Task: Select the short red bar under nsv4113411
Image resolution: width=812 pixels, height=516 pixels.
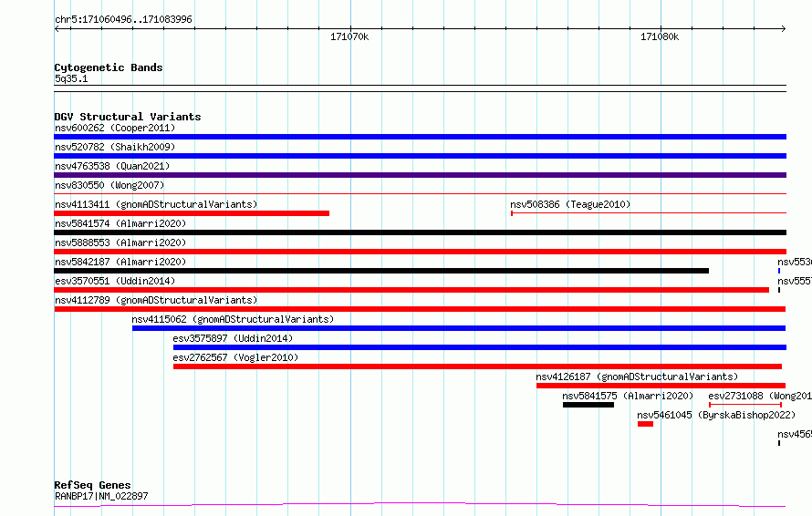Action: coord(192,213)
